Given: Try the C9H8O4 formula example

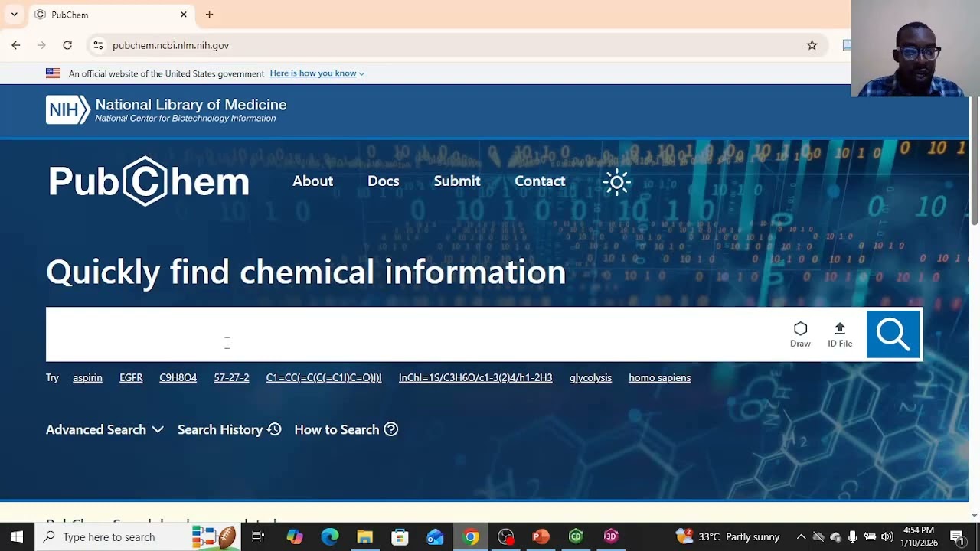Looking at the screenshot, I should [178, 377].
